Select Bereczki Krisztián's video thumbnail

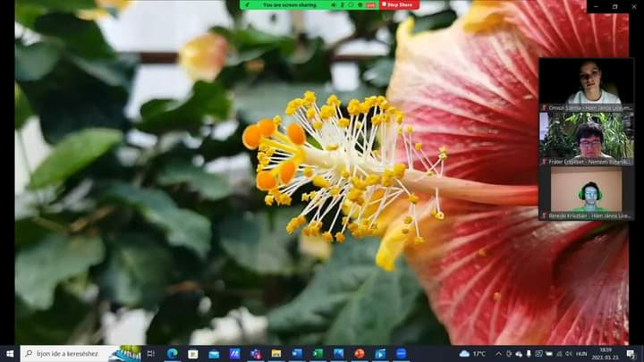[x=586, y=190]
